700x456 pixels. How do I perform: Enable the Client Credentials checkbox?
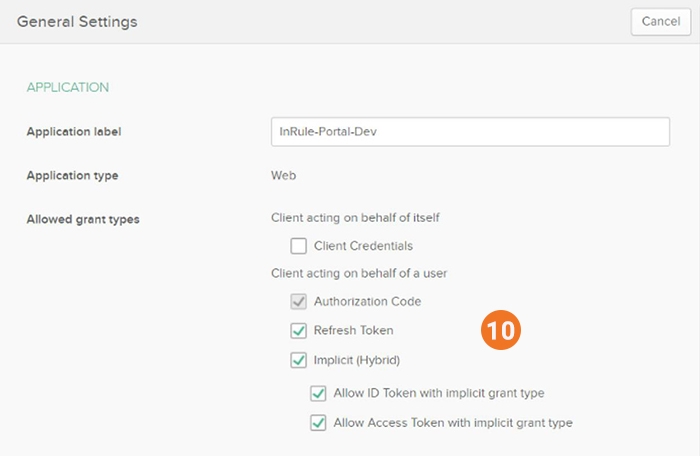click(298, 245)
